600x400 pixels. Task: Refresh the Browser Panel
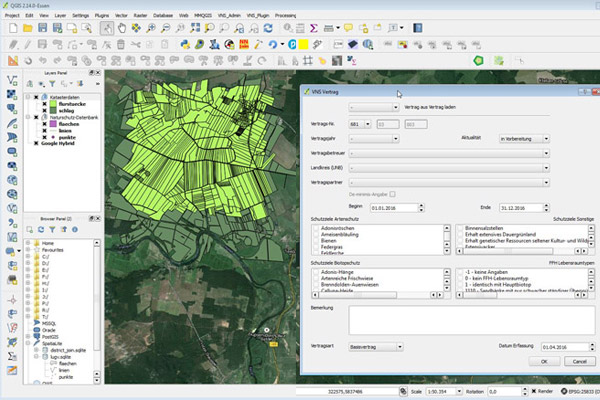click(x=41, y=229)
